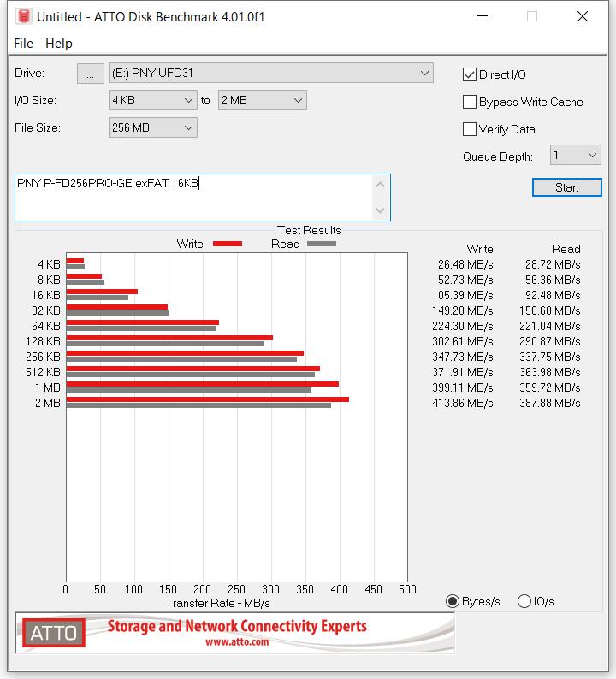The height and width of the screenshot is (679, 616).
Task: Click the 413.86 MB/s write result
Action: 463,403
